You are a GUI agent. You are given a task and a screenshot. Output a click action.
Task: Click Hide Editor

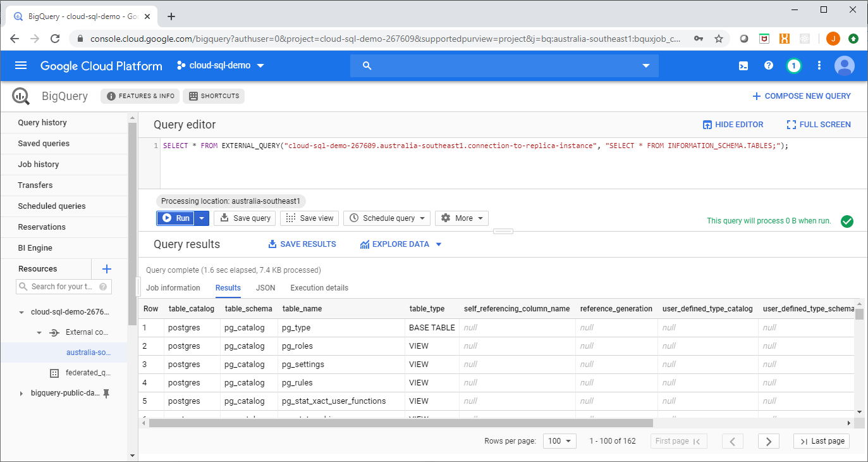click(733, 125)
